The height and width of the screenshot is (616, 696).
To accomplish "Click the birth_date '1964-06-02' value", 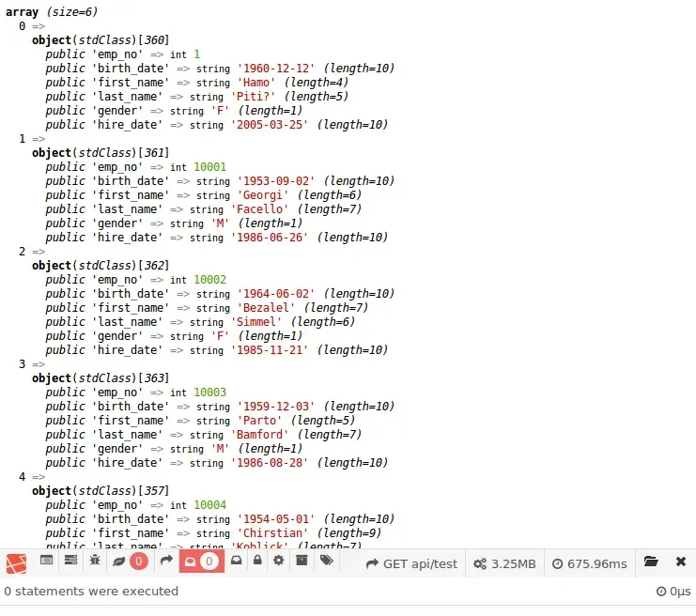I will (276, 294).
